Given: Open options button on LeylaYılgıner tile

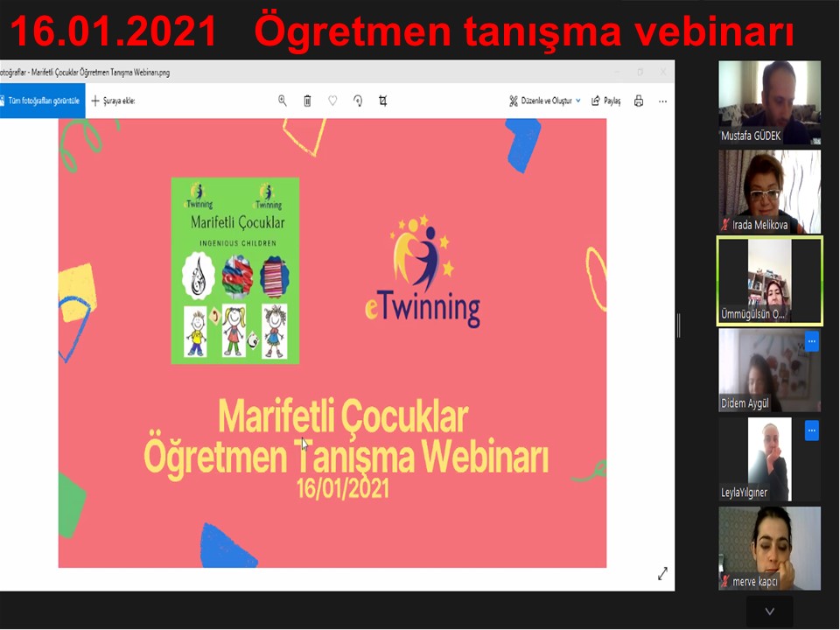Looking at the screenshot, I should pyautogui.click(x=812, y=430).
